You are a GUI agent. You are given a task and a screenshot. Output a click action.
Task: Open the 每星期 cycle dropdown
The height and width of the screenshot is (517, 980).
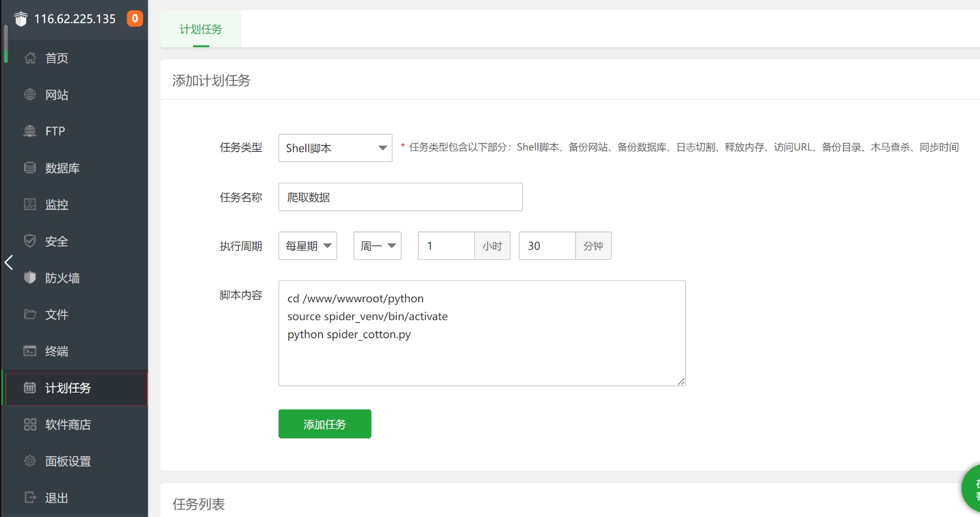(308, 246)
